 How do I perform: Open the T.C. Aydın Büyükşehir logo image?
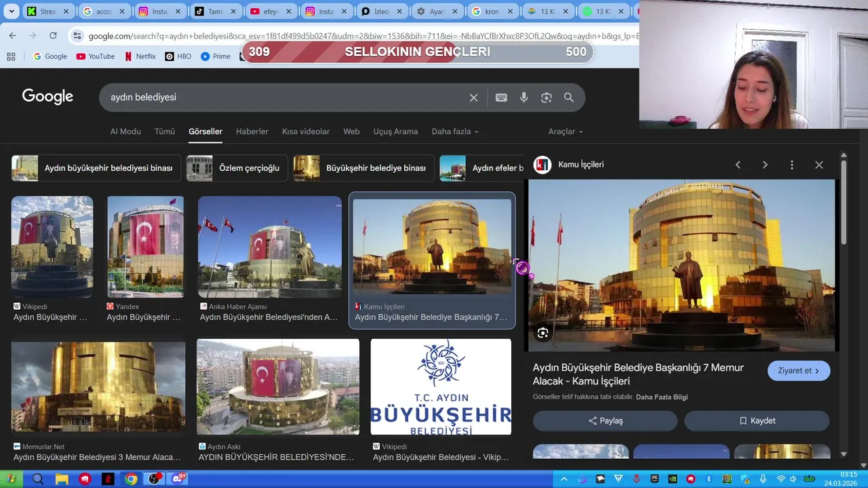[441, 387]
